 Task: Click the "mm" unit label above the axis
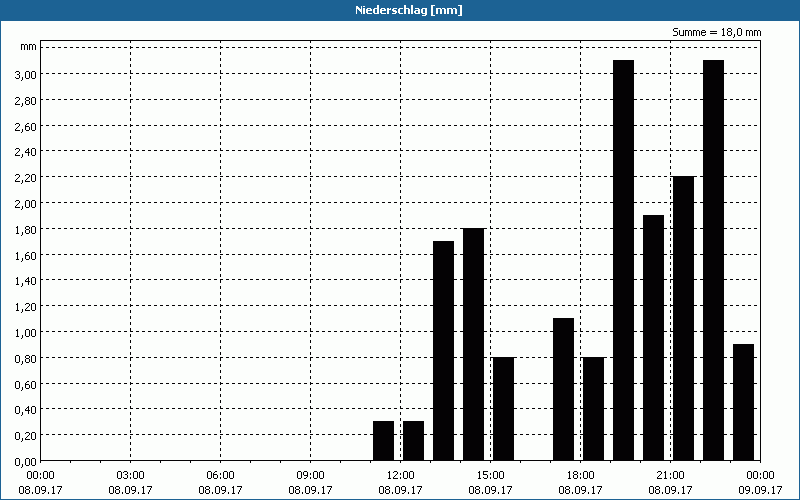pyautogui.click(x=28, y=46)
